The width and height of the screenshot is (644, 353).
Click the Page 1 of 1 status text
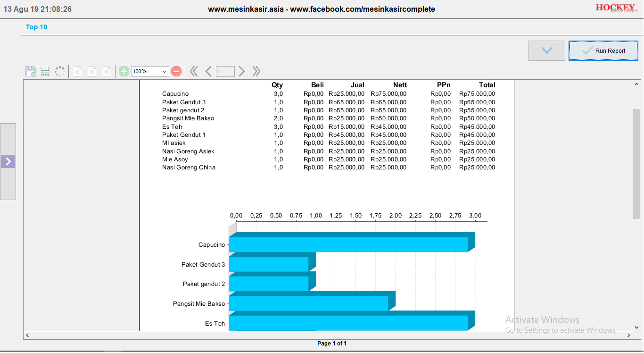coord(332,344)
